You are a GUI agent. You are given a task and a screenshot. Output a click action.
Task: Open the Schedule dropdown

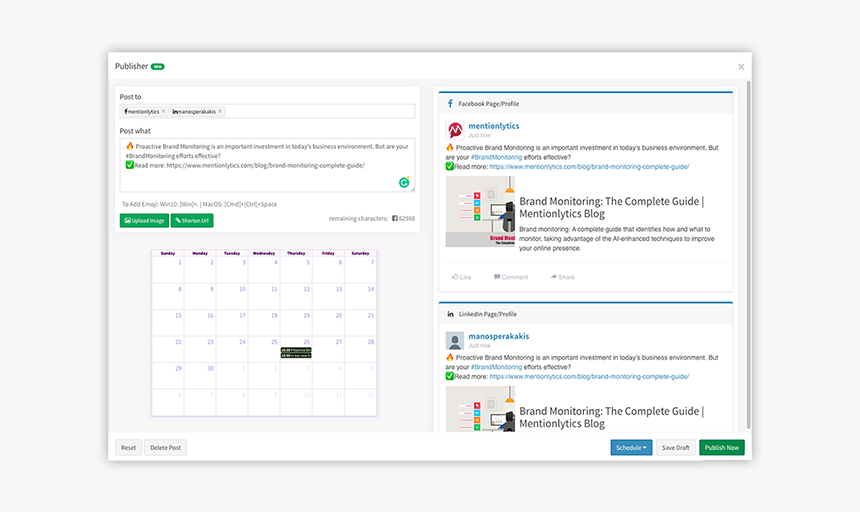coord(631,447)
